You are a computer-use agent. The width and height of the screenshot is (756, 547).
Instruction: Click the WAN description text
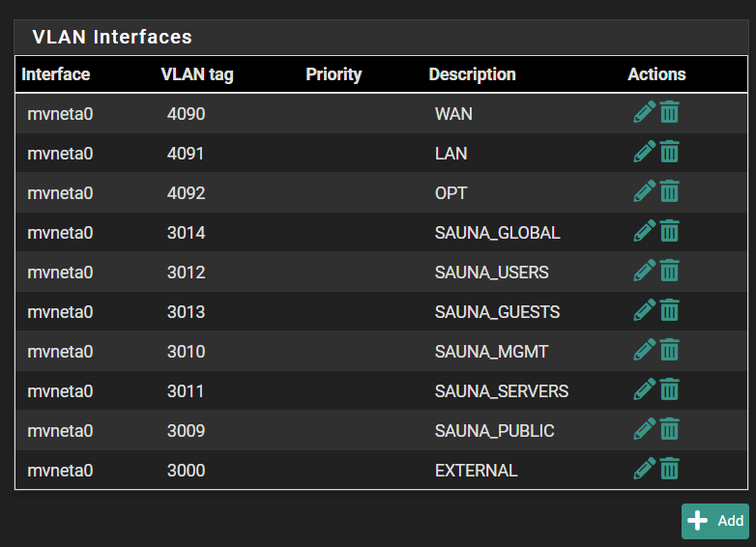tap(453, 114)
